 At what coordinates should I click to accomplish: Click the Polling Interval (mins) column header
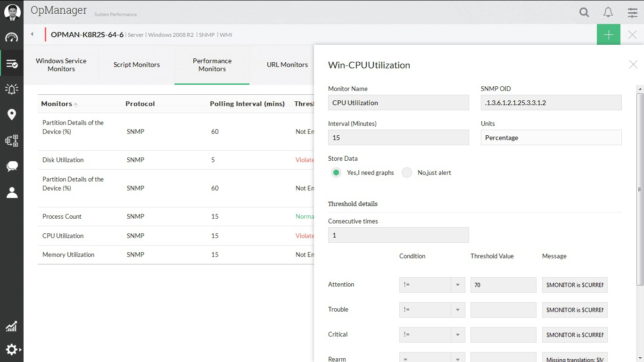pyautogui.click(x=247, y=104)
